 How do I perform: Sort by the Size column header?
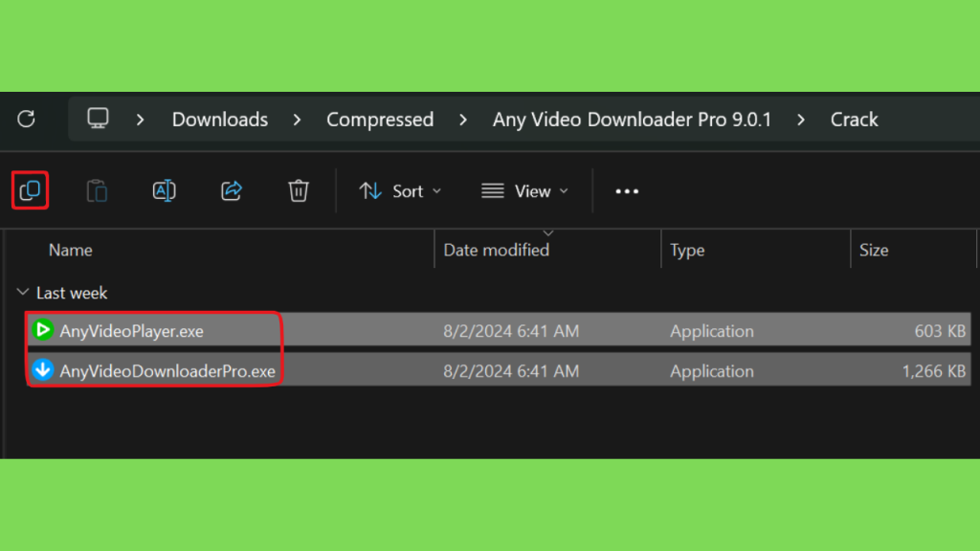pyautogui.click(x=874, y=250)
